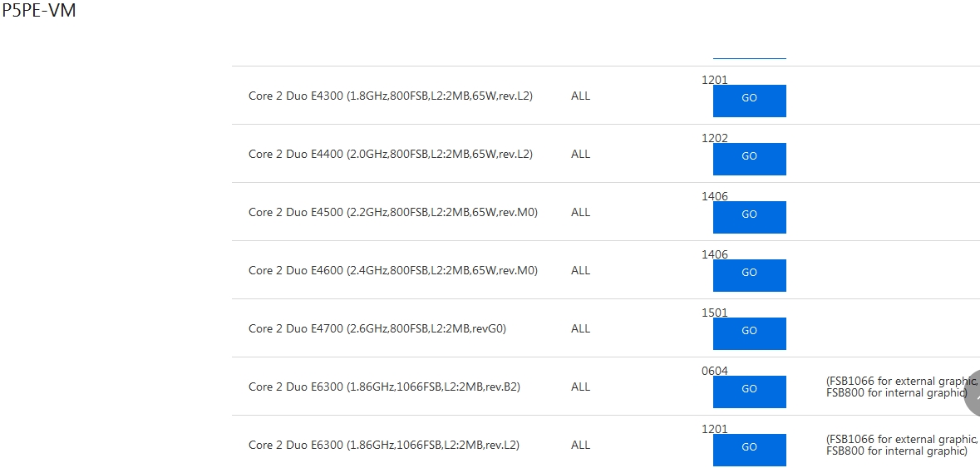This screenshot has width=980, height=468.
Task: Click ALL PCB value in E6300 rev.B2 row
Action: [581, 387]
